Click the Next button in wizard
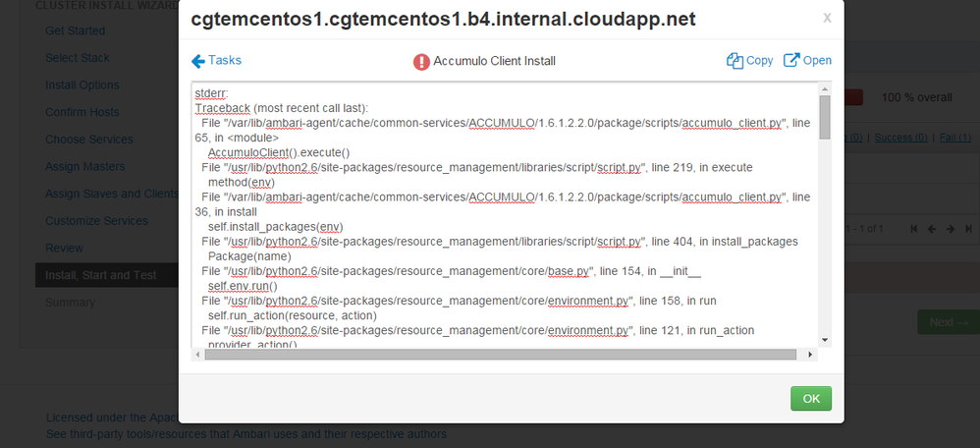The height and width of the screenshot is (448, 980). (949, 322)
